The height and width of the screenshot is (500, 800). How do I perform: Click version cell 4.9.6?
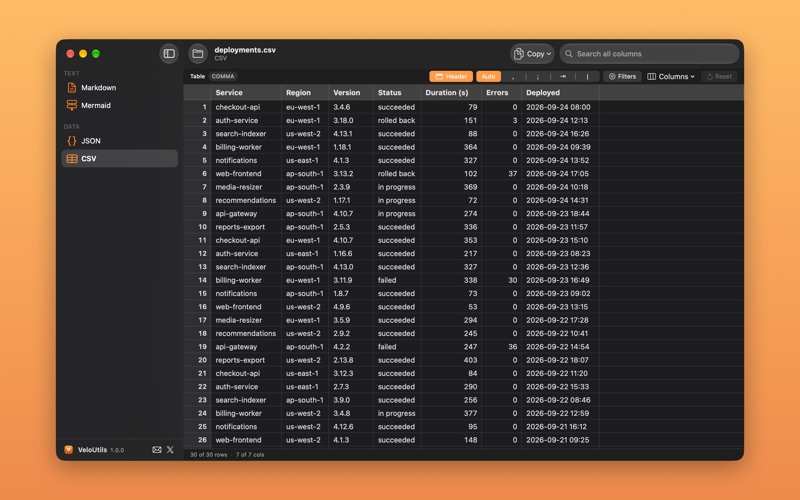[x=351, y=307]
